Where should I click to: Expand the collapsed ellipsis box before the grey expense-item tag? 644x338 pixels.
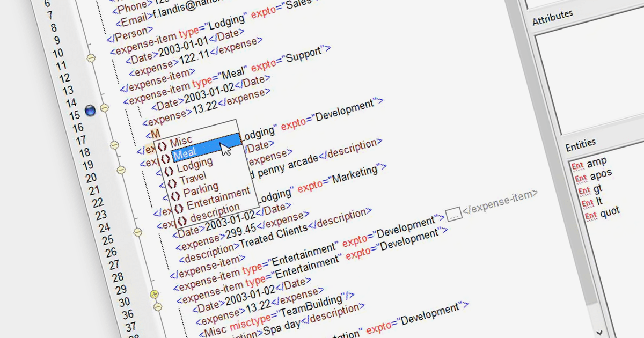(453, 214)
